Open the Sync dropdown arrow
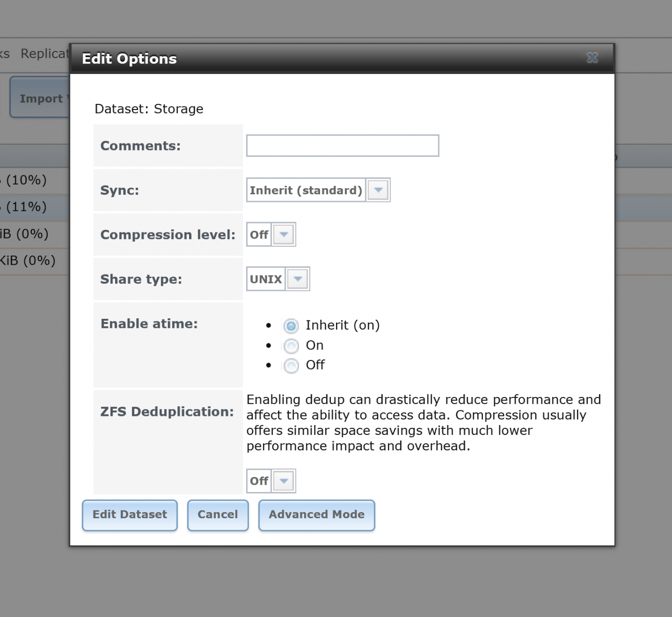This screenshot has width=672, height=617. 379,190
